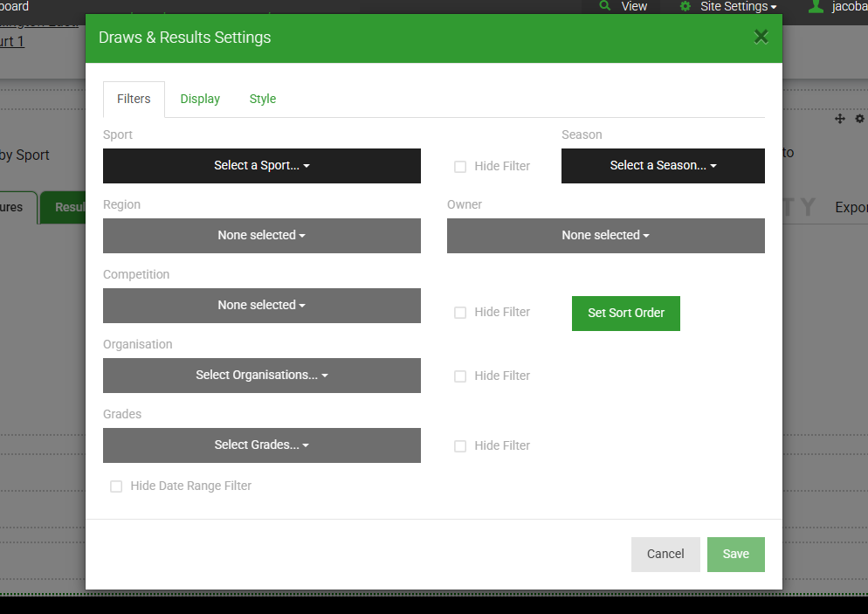This screenshot has height=614, width=868.
Task: Open the Select a Sport dropdown
Action: coord(262,166)
